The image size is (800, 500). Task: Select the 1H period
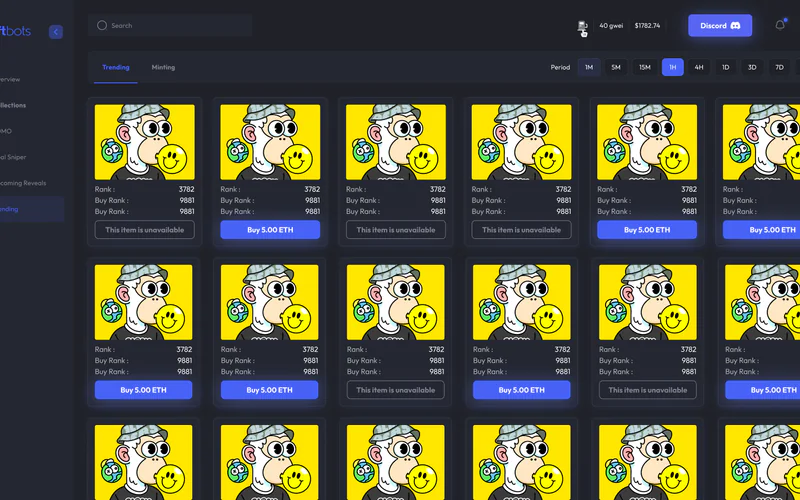pyautogui.click(x=673, y=67)
